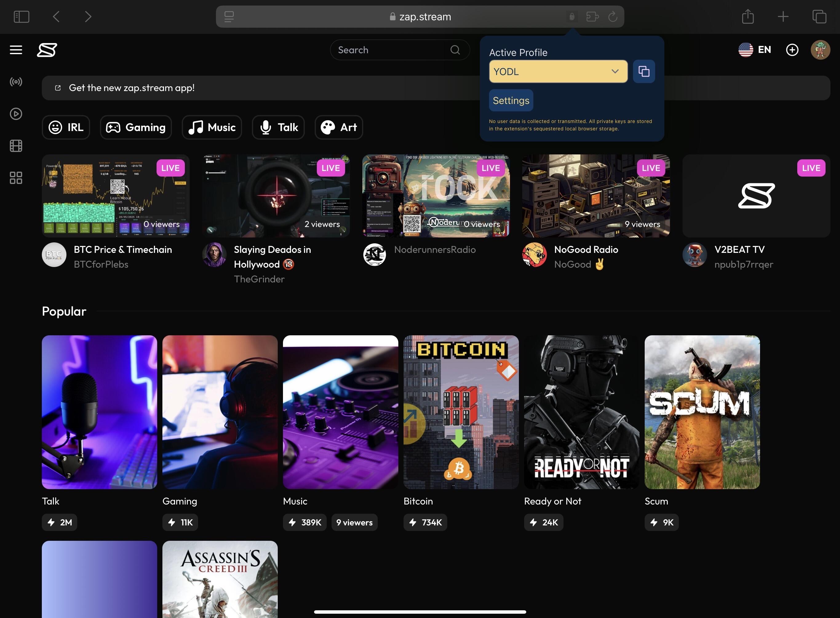Click the 2M zaps Talk badge
Screen dimensions: 840x618
(59, 522)
